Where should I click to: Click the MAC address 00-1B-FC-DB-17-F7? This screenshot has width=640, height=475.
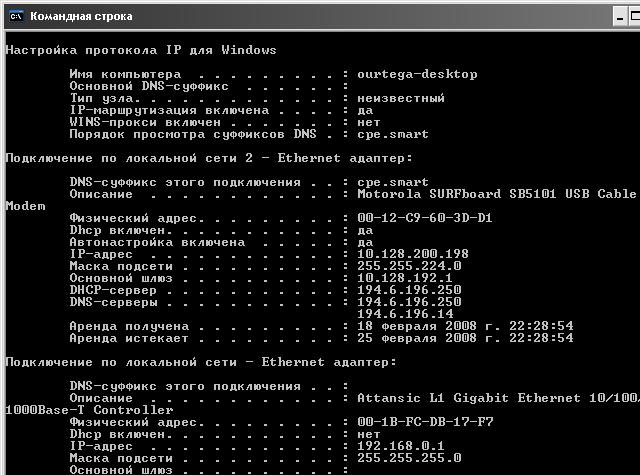tap(425, 422)
